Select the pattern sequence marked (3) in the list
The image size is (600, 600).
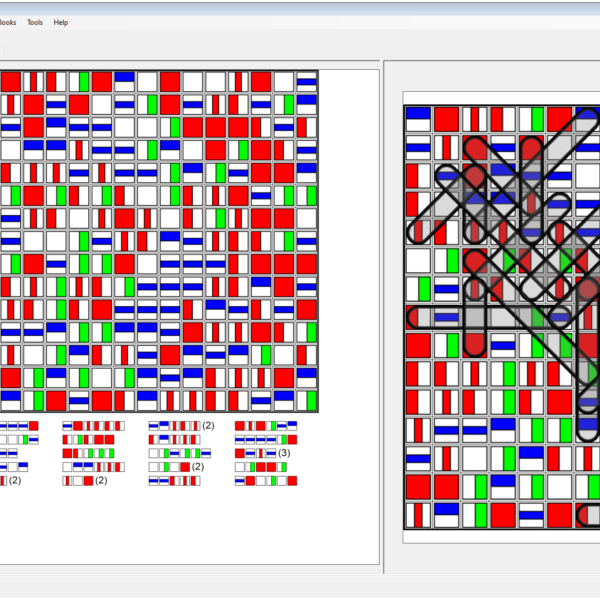click(260, 453)
